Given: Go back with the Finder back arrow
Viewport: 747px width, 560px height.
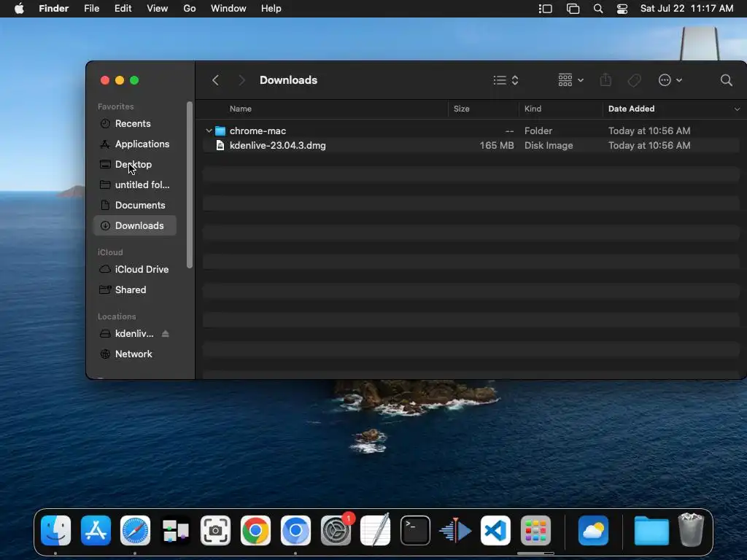Looking at the screenshot, I should pos(215,80).
